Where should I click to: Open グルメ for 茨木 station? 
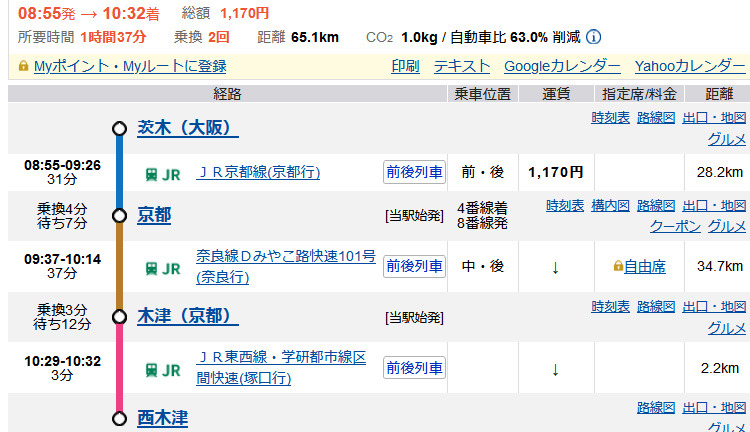tap(727, 139)
